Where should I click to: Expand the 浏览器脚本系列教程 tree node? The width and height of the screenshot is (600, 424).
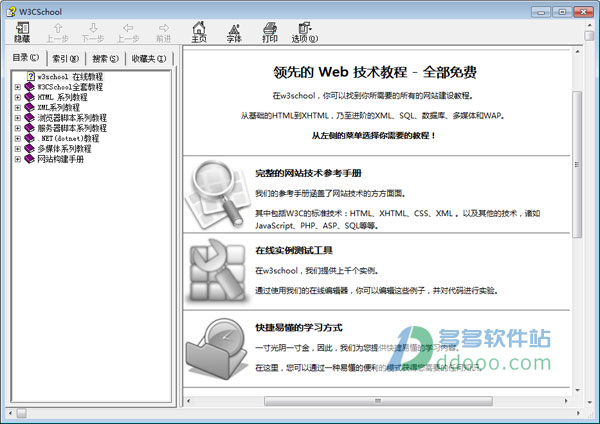[18, 118]
